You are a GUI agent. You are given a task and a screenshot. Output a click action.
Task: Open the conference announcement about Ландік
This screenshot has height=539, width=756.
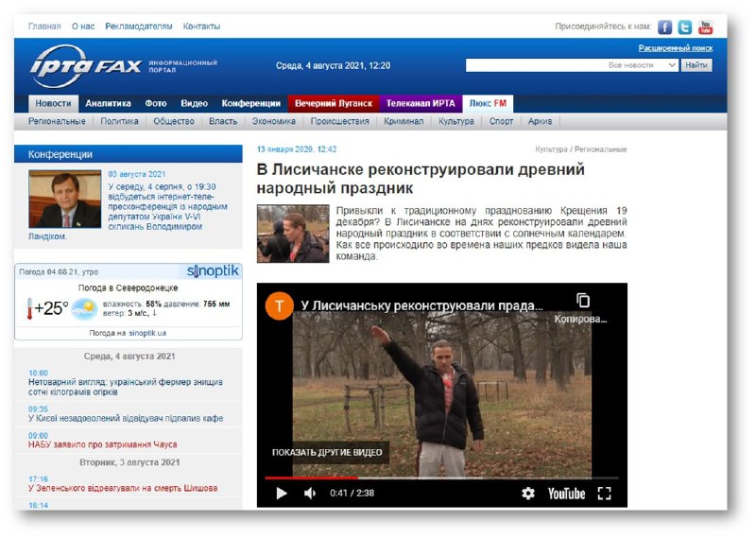167,206
